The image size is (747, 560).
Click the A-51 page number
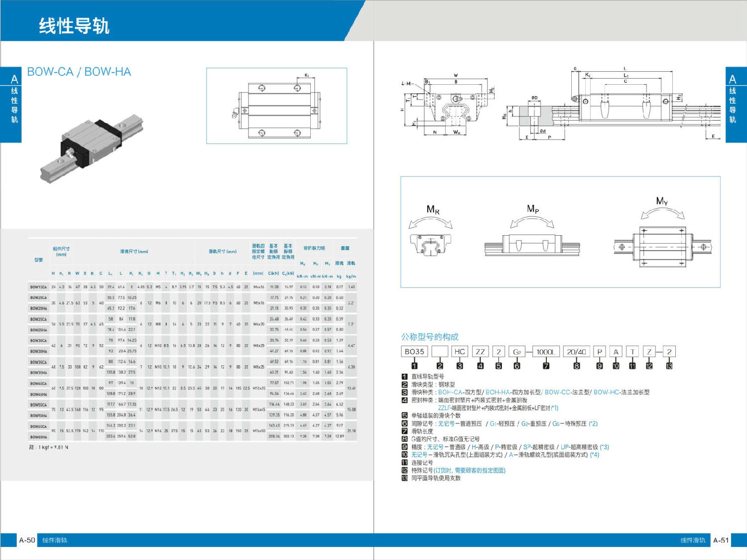721,540
